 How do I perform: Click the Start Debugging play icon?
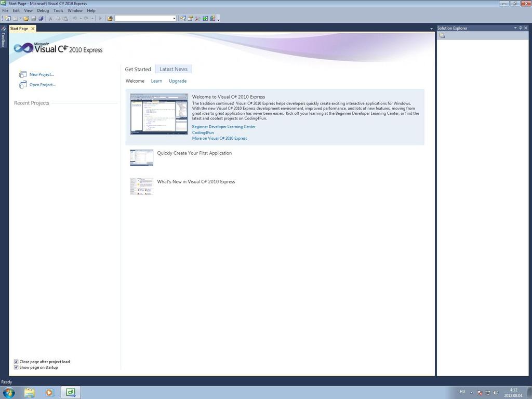click(100, 18)
